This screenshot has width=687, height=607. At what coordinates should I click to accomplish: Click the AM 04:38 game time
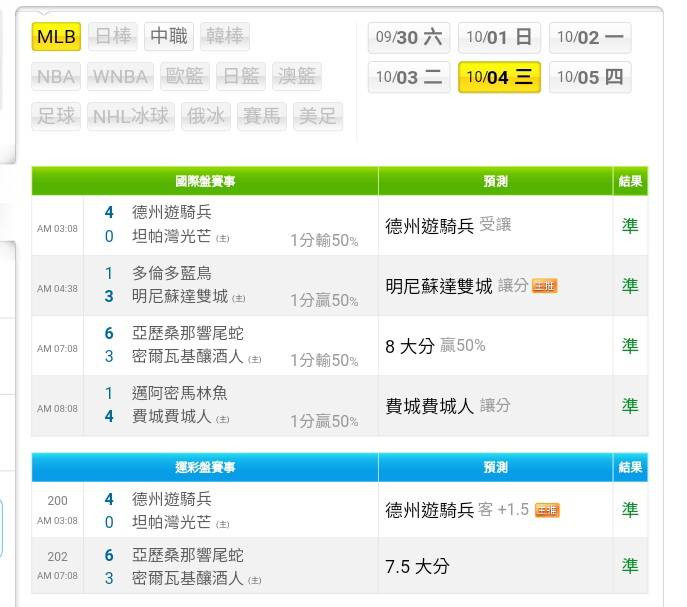[57, 289]
